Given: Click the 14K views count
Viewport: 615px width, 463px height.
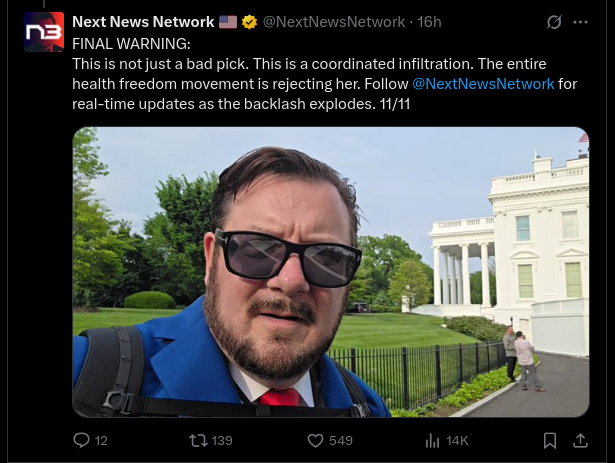Looking at the screenshot, I should tap(457, 440).
